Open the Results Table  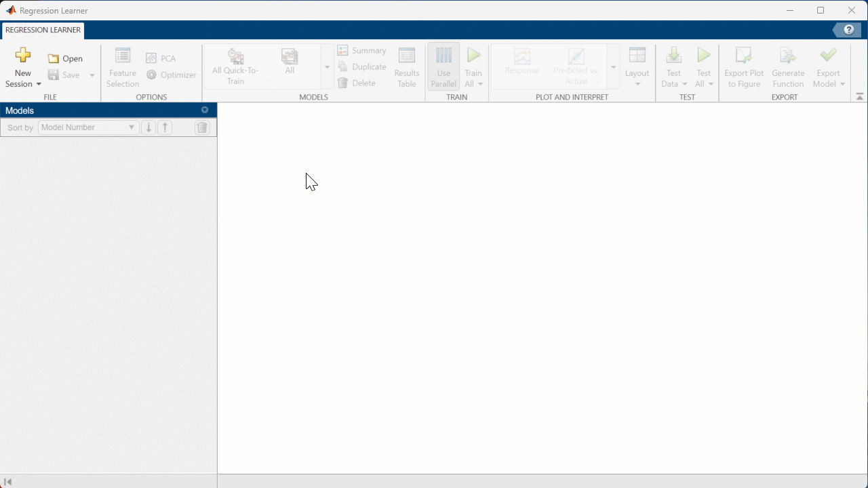coord(407,67)
